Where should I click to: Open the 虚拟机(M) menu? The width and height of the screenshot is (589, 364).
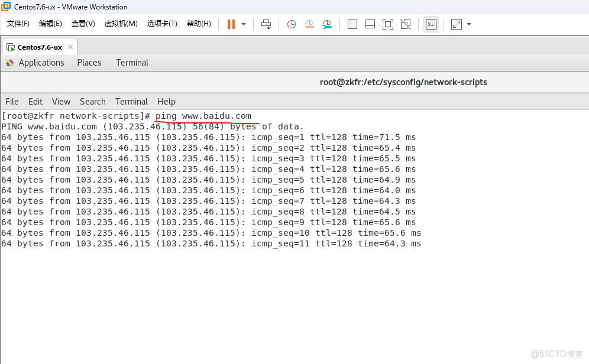(x=121, y=24)
